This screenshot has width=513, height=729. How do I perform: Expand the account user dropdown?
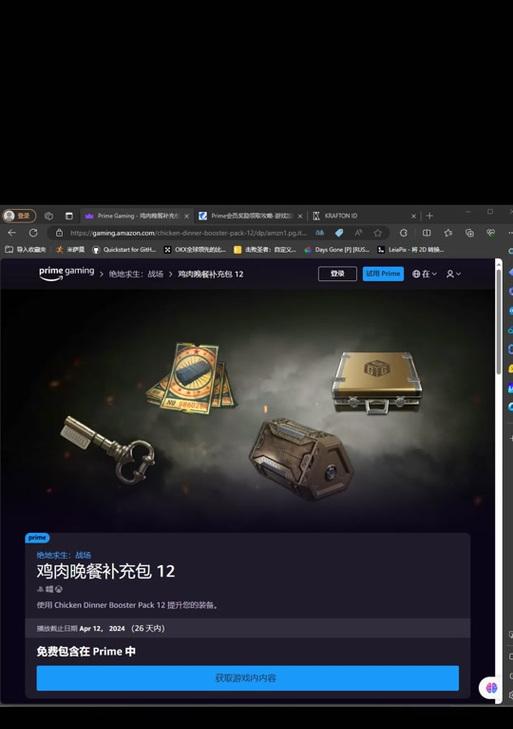453,274
